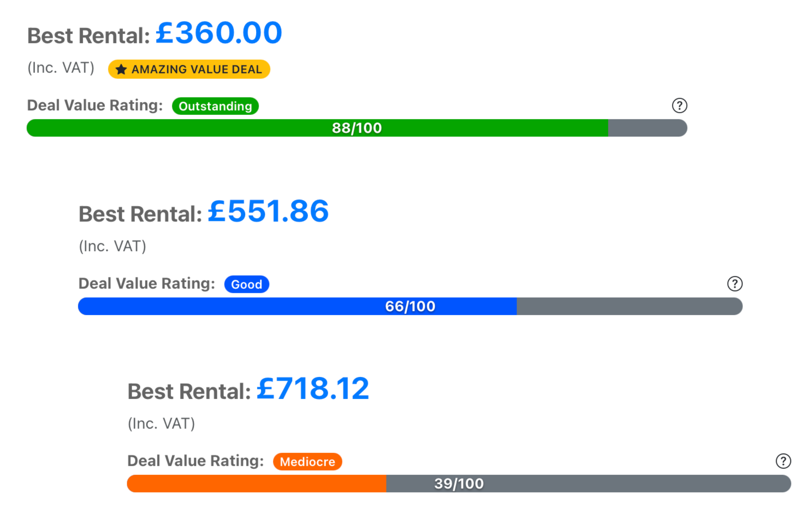
Task: Click the £718.12 Best Rental price
Action: (x=313, y=390)
